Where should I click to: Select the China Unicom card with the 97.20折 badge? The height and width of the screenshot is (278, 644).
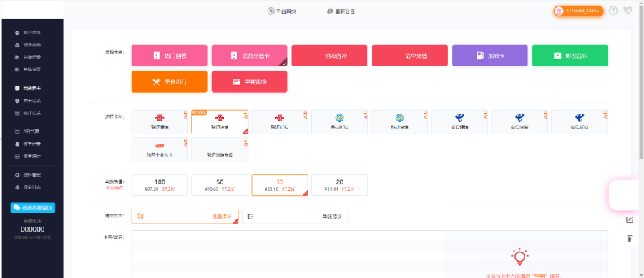tap(220, 121)
